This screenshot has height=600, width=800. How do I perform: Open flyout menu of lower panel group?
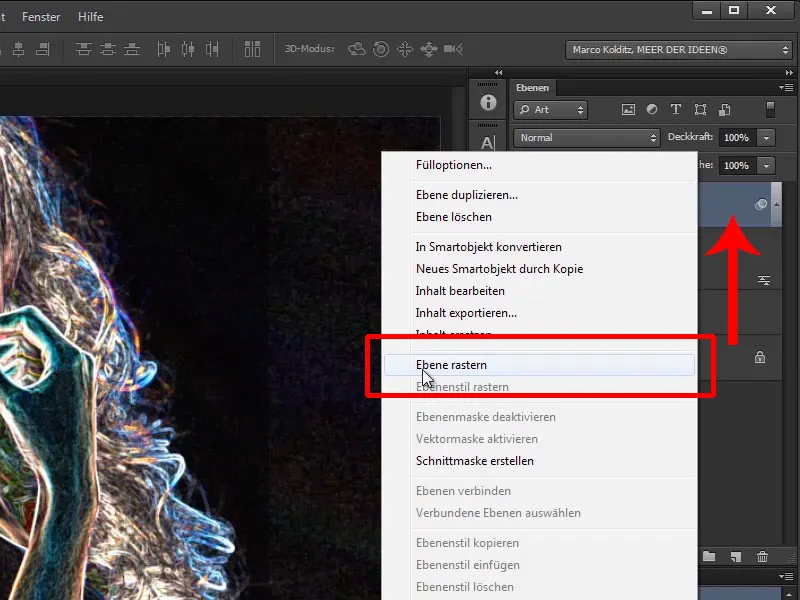[786, 577]
